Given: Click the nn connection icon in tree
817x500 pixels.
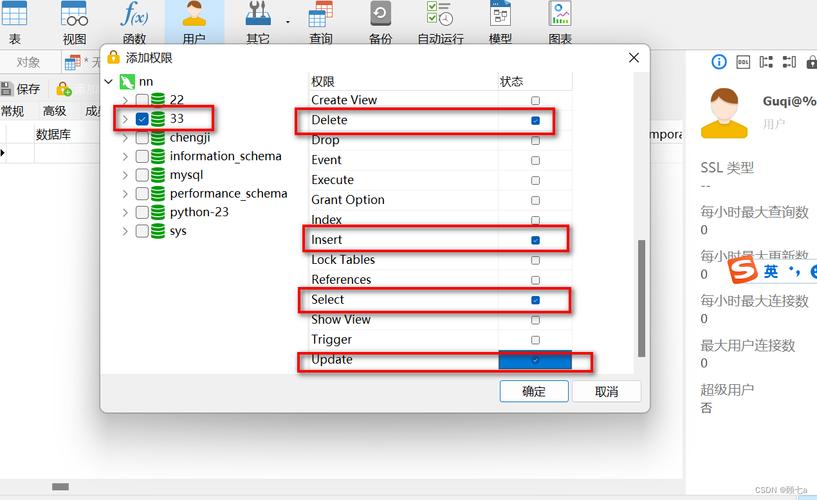Looking at the screenshot, I should pos(127,81).
